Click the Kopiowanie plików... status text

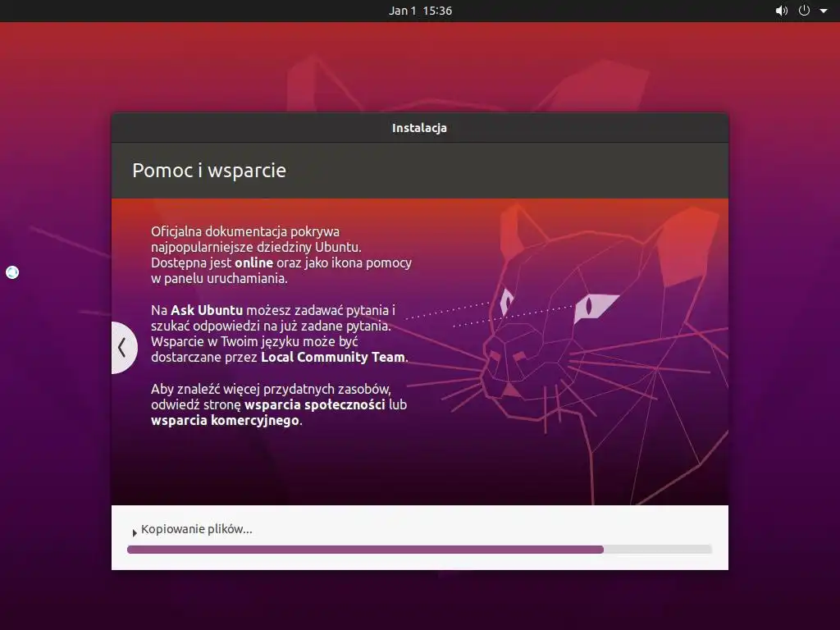coord(197,529)
